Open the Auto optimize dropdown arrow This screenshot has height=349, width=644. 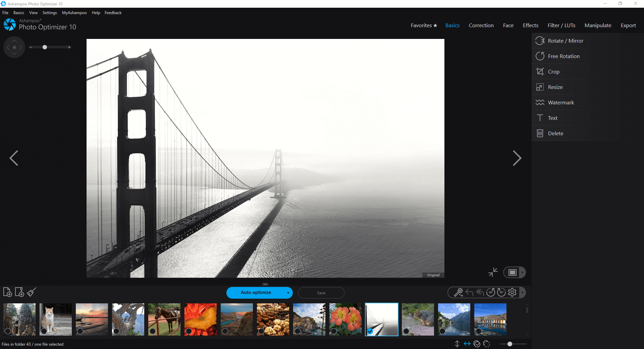click(x=288, y=293)
